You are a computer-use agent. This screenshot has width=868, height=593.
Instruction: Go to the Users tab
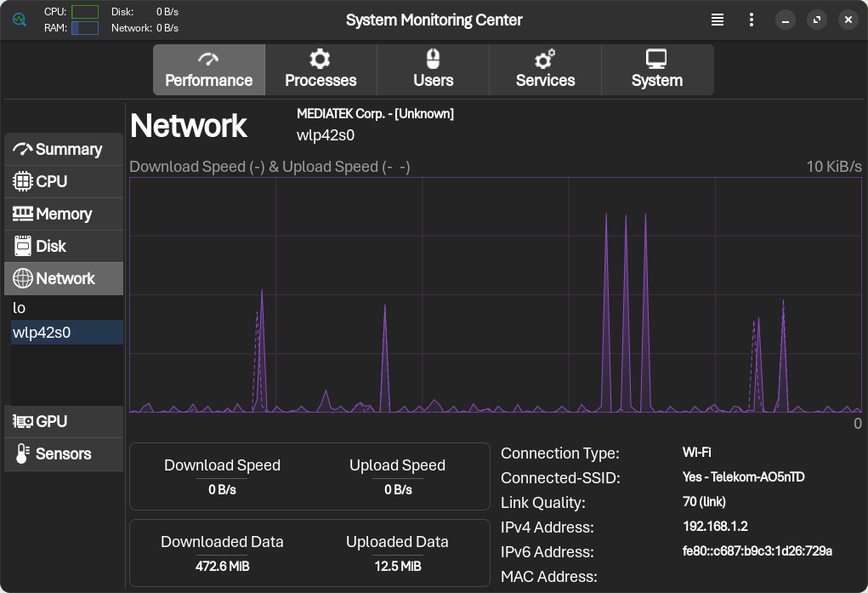point(433,70)
